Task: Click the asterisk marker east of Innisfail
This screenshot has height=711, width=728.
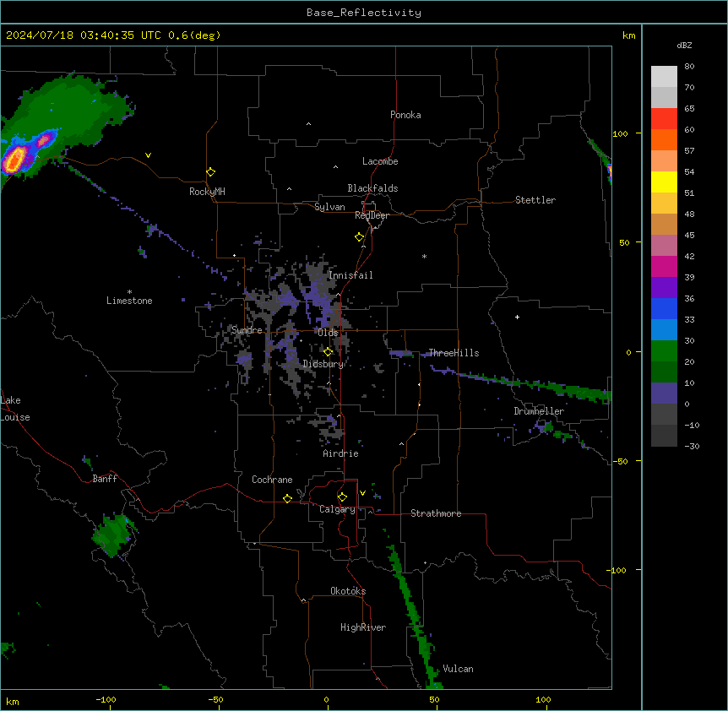Action: coord(424,257)
